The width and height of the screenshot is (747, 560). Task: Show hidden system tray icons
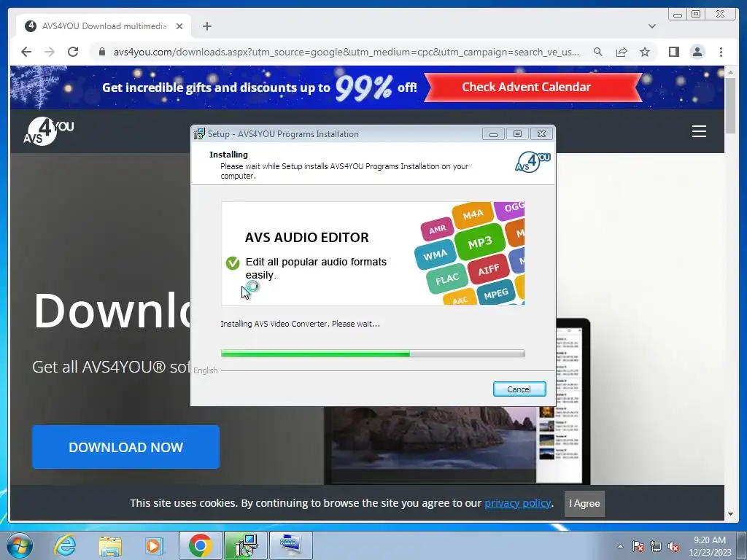[x=620, y=546]
